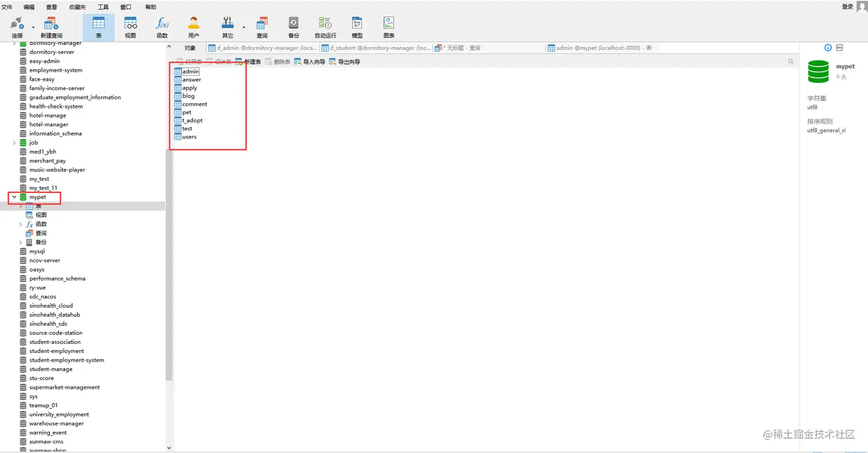Screen dimensions: 868x453
Task: Collapse the mypet database node
Action: pyautogui.click(x=14, y=197)
